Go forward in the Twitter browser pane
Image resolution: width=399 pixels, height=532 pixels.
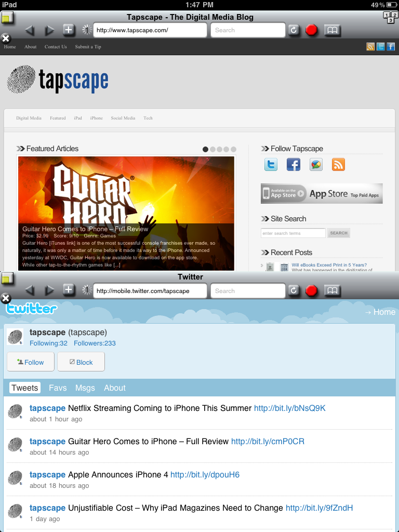pos(49,290)
